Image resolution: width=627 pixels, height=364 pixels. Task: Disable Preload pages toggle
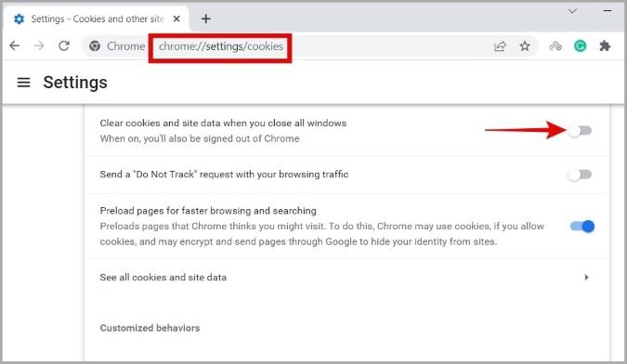pyautogui.click(x=582, y=227)
